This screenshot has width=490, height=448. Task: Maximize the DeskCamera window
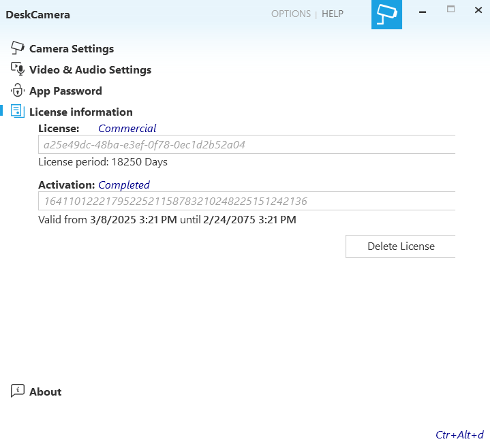[450, 10]
